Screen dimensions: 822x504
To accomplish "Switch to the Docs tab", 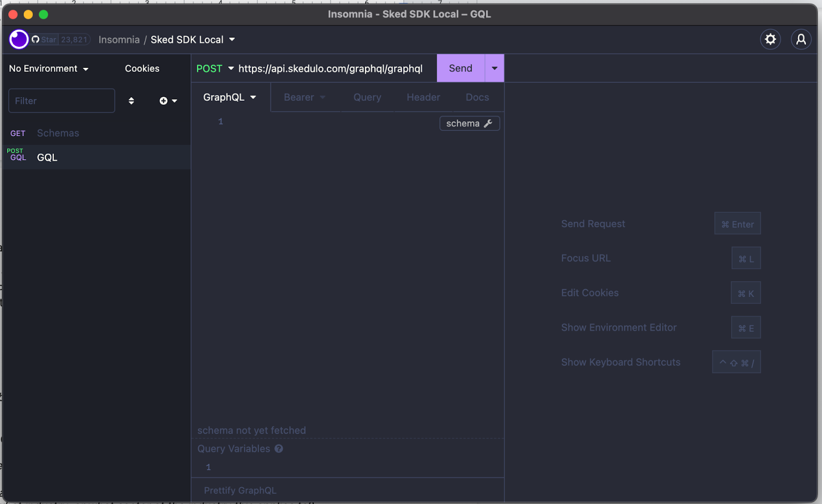I will [477, 97].
